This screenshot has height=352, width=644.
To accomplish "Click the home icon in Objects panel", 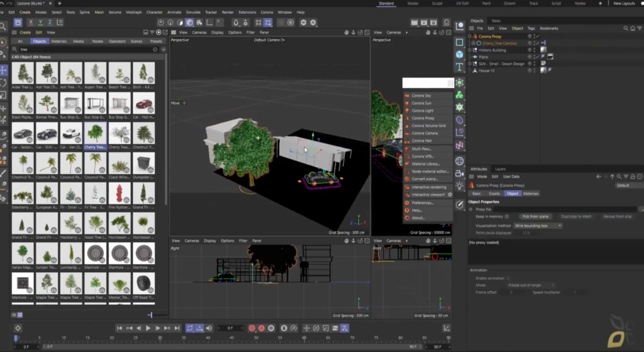I will pyautogui.click(x=633, y=28).
